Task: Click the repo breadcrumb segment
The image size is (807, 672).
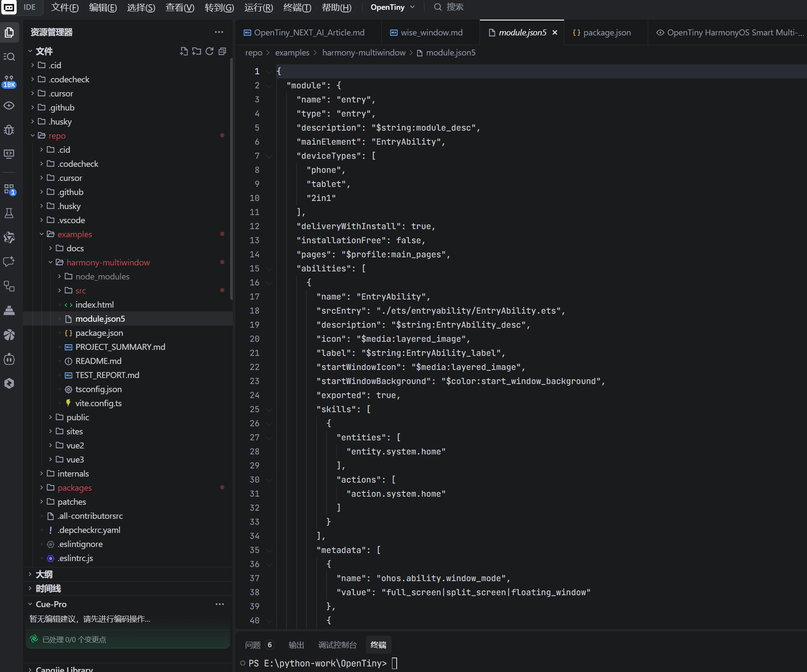Action: 254,52
